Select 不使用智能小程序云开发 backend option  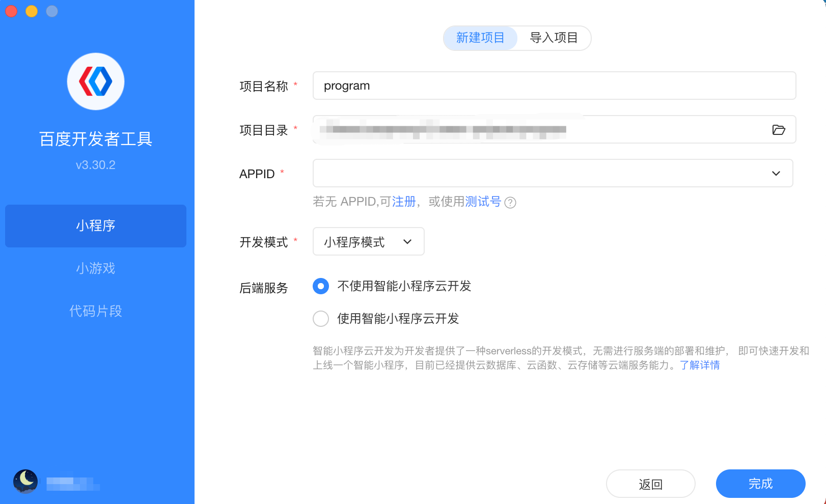pyautogui.click(x=321, y=286)
